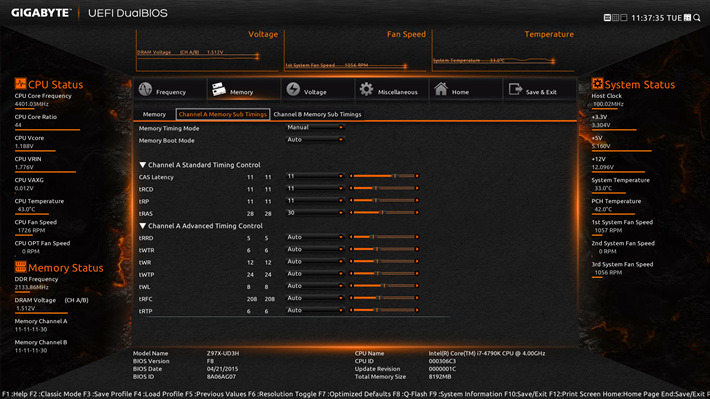The image size is (710, 399).
Task: Click F3 :Save Profile in the bottom bar
Action: [x=107, y=394]
